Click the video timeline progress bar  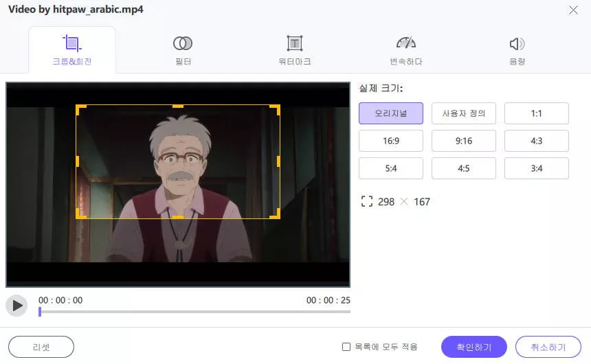194,312
